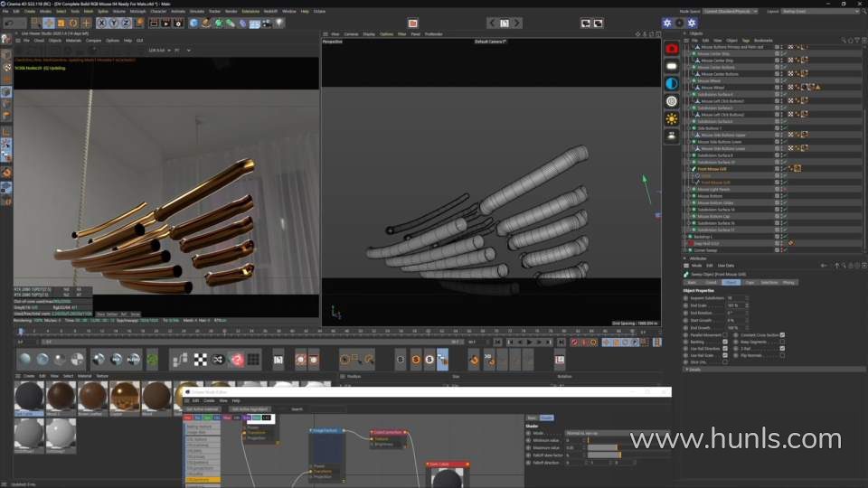Click the light bulb icon in top toolbar

(279, 23)
